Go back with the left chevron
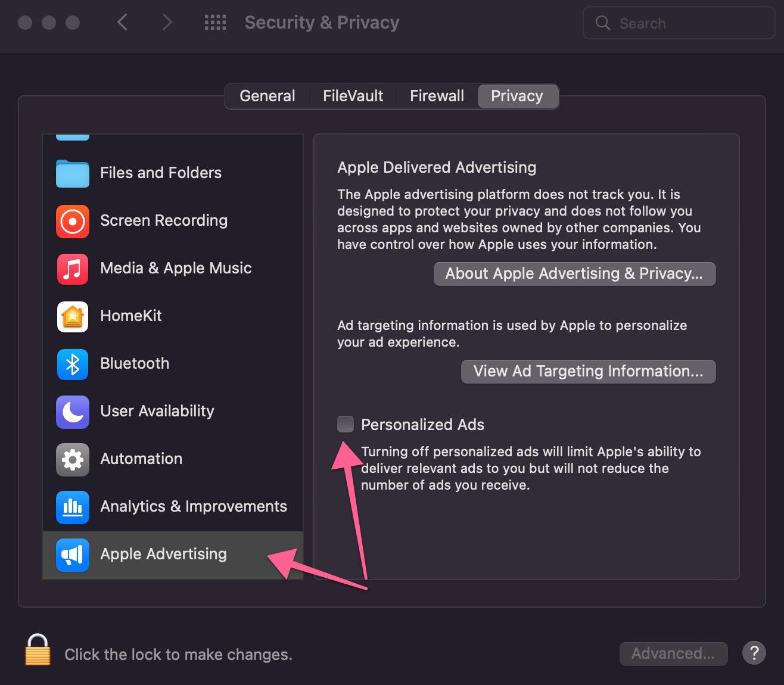Screen dimensions: 784x685 [x=123, y=23]
